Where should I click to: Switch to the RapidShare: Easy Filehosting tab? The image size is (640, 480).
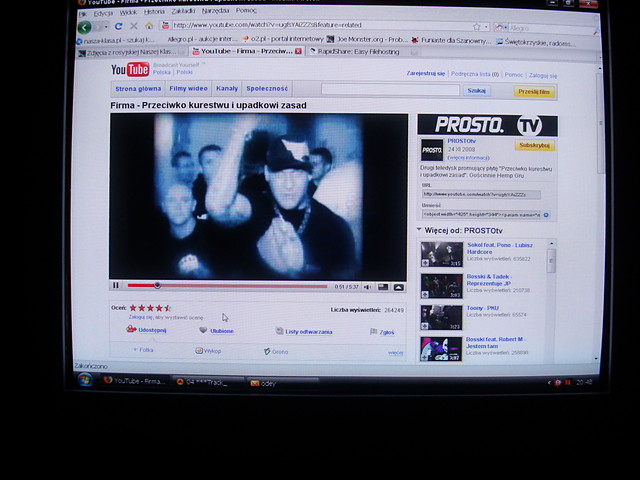pyautogui.click(x=359, y=51)
